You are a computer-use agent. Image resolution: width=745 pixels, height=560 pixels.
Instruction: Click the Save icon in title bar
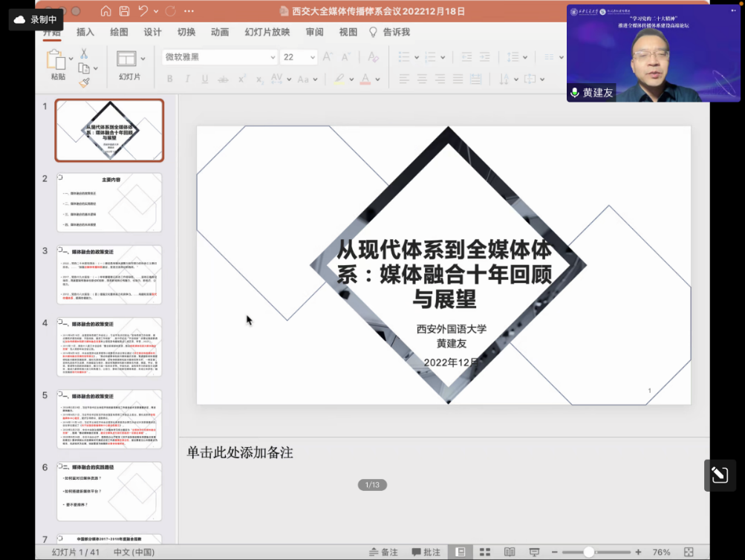coord(124,11)
